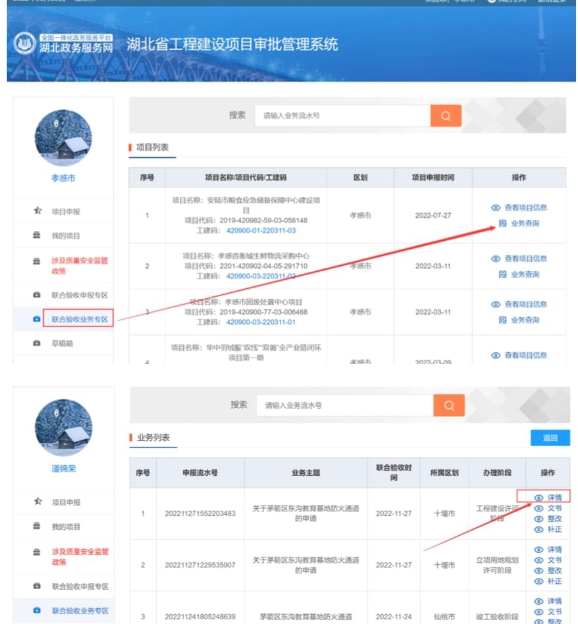Click the 草稿箱 icon in sidebar

click(37, 343)
